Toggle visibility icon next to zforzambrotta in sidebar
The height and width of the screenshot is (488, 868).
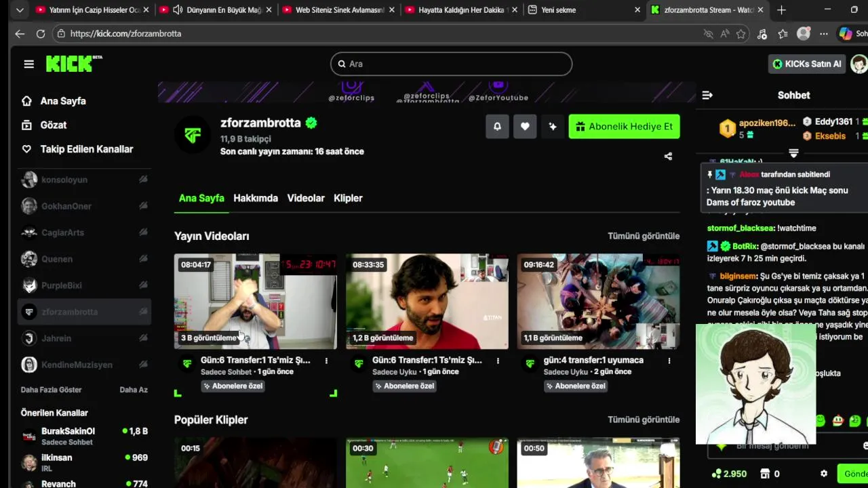[143, 312]
